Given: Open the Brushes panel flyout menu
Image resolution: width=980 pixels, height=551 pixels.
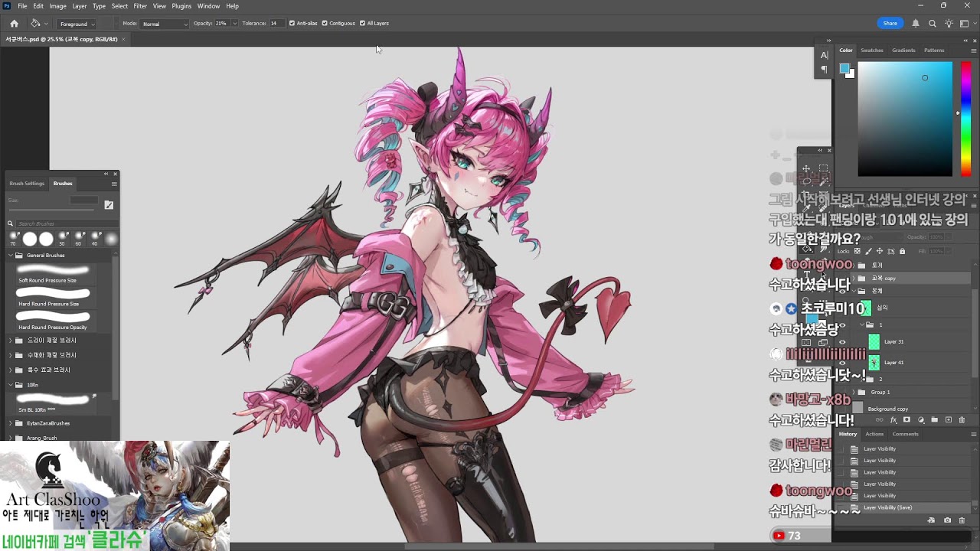Looking at the screenshot, I should (x=114, y=184).
